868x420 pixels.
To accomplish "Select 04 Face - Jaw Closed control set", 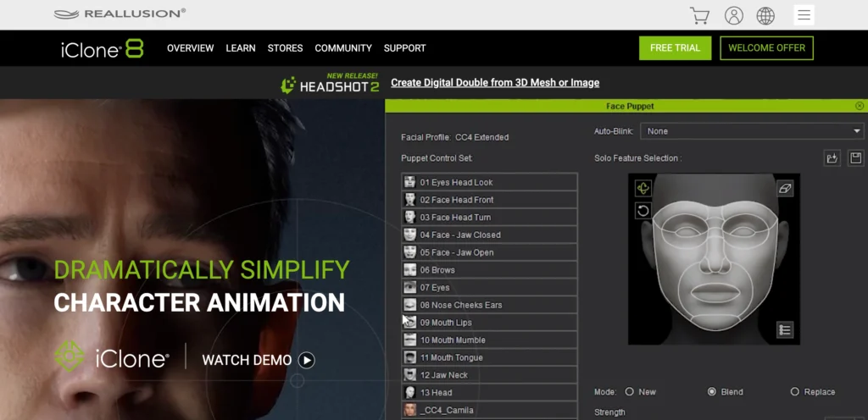I will (489, 235).
